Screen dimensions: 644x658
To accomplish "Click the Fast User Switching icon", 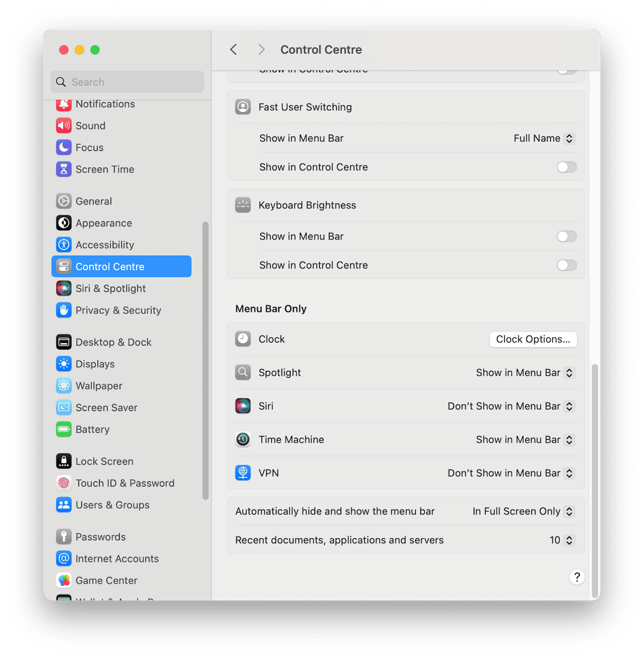I will point(243,107).
